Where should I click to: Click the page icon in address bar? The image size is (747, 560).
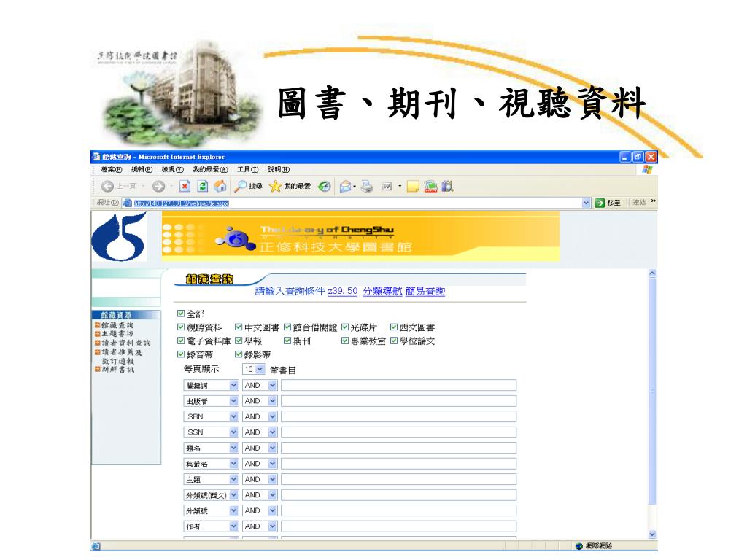tap(128, 203)
